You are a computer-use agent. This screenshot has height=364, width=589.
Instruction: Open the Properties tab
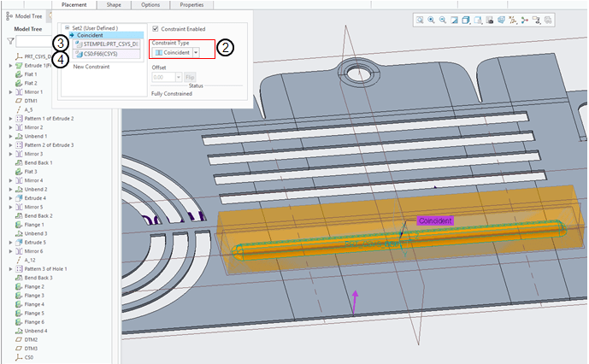(x=191, y=5)
